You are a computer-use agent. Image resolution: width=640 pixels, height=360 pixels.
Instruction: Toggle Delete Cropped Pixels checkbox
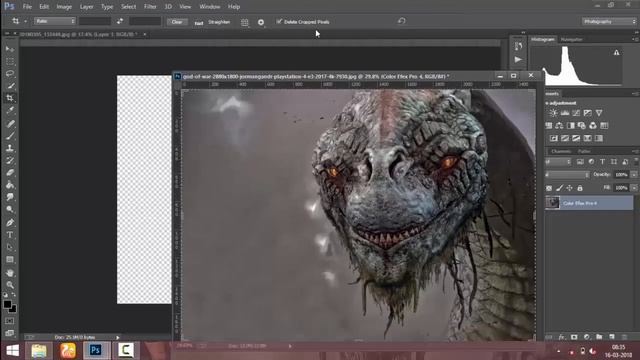[x=279, y=21]
